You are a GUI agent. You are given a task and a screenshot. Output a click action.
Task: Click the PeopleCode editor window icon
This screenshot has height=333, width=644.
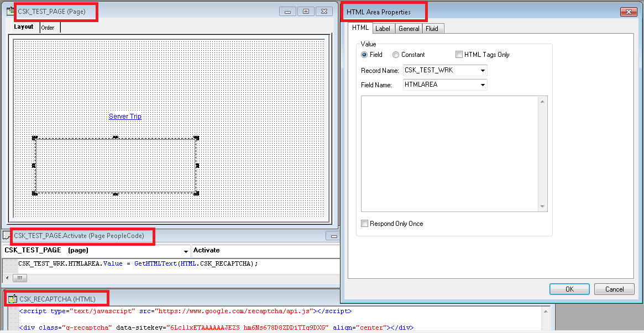coord(7,236)
